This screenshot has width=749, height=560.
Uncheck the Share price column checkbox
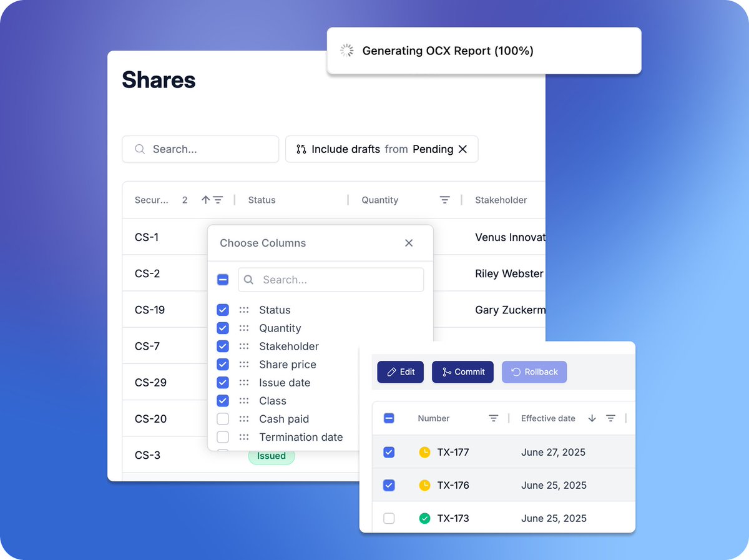223,365
